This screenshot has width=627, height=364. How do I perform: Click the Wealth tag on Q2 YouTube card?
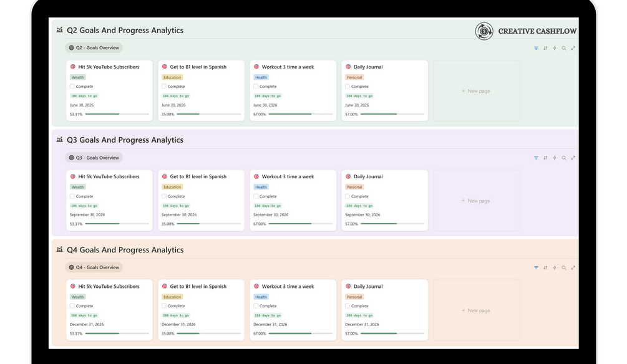(x=78, y=77)
